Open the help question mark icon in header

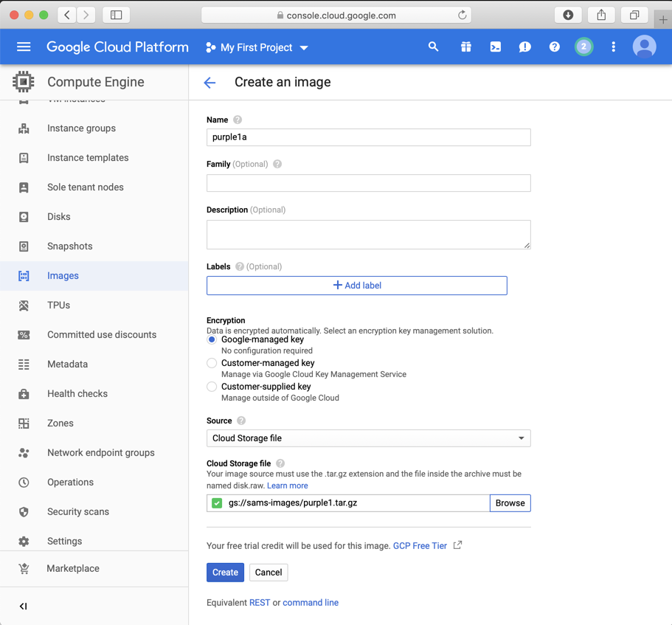point(554,47)
